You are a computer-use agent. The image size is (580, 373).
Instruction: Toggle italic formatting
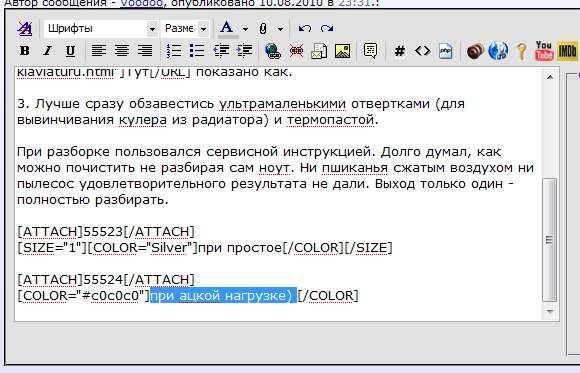[x=47, y=51]
